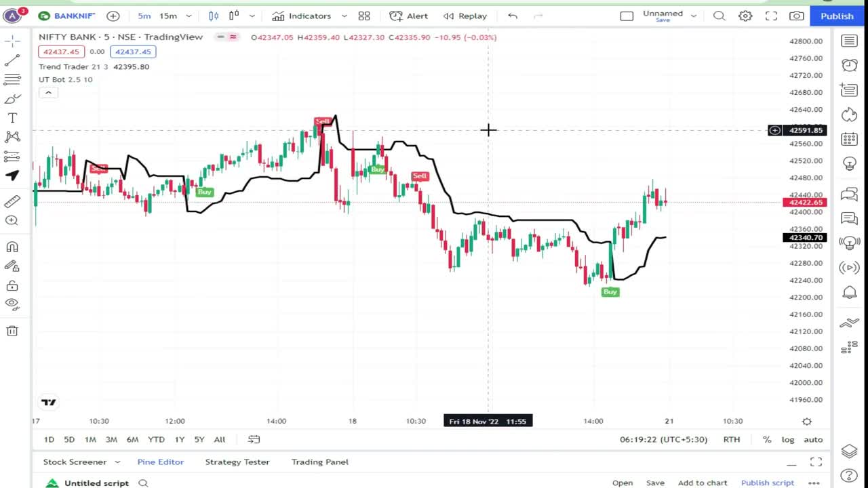
Task: Toggle stay in drawing mode
Action: pyautogui.click(x=12, y=266)
